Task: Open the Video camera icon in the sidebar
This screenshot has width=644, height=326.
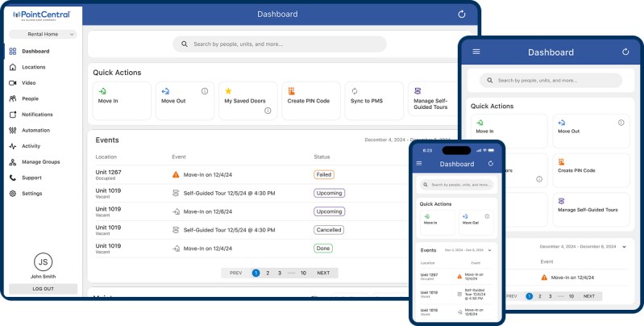Action: click(x=13, y=82)
